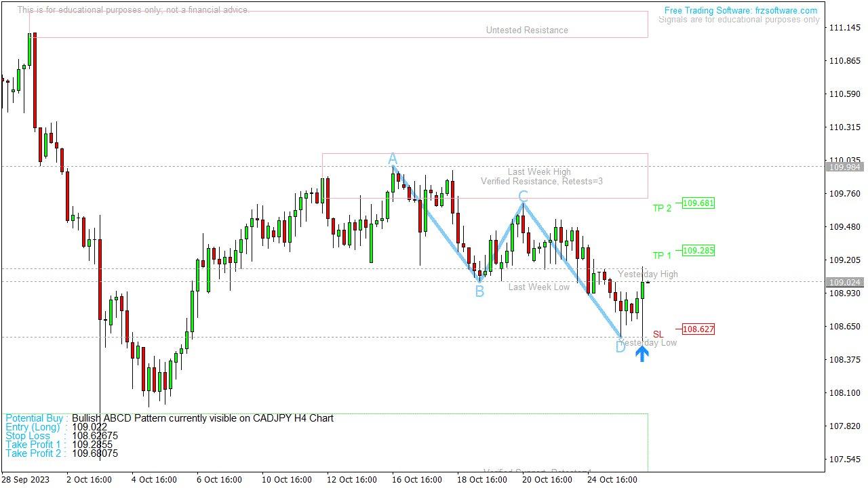This screenshot has width=868, height=488.
Task: Click the Take Profit 1 value 109.2855
Action: [x=92, y=445]
